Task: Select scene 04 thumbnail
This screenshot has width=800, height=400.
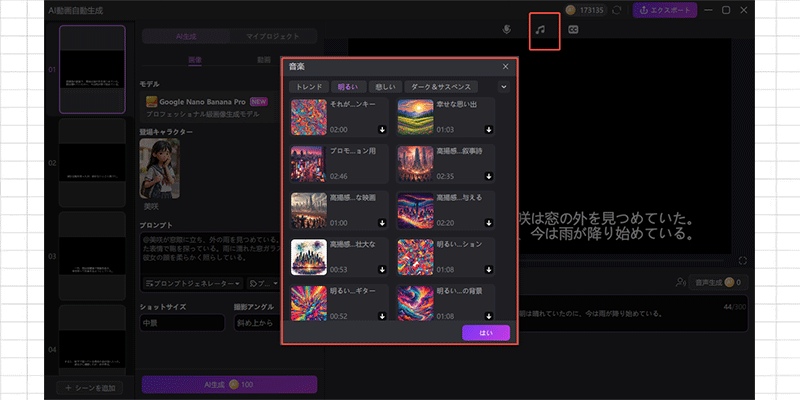Action: [92, 342]
